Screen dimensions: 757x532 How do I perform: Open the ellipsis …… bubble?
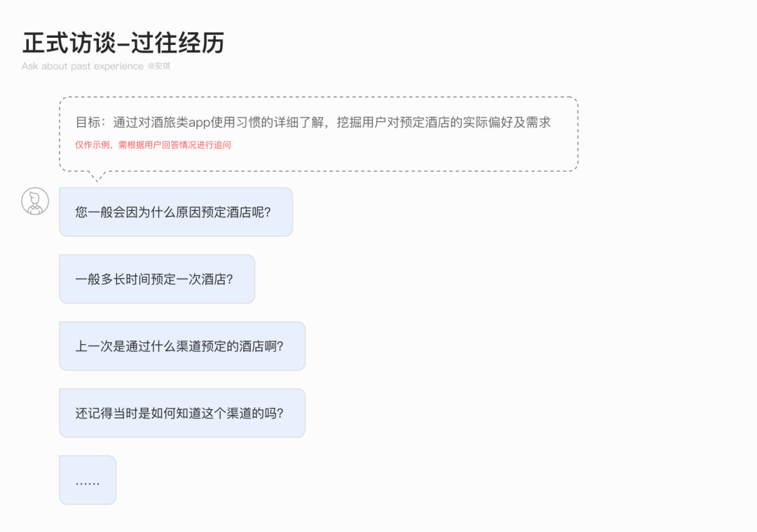tap(88, 480)
